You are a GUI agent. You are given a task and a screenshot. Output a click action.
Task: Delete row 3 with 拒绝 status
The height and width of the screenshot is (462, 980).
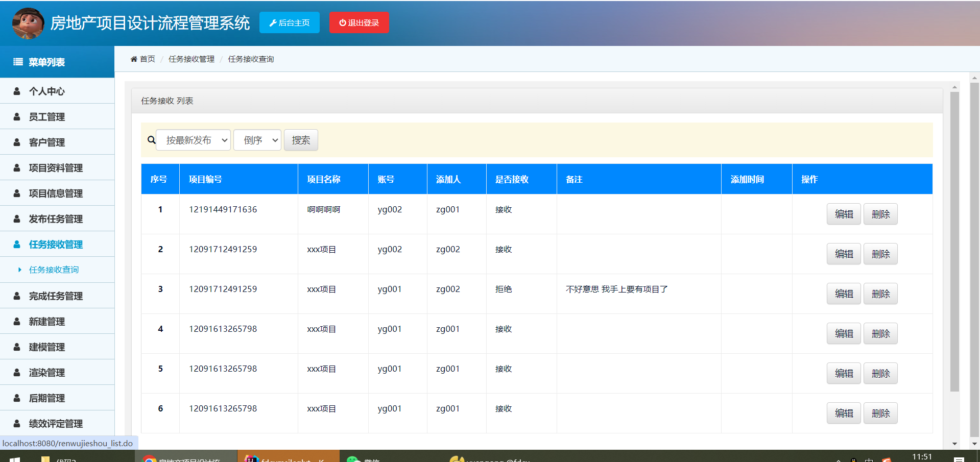[880, 294]
